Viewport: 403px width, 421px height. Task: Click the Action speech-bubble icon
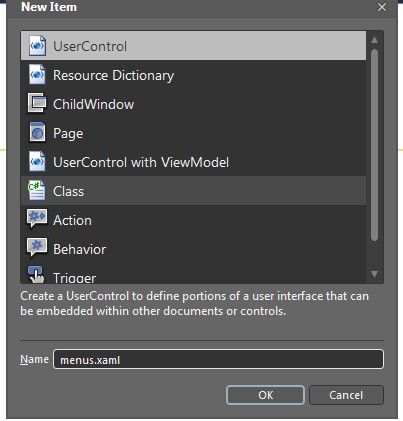point(37,219)
